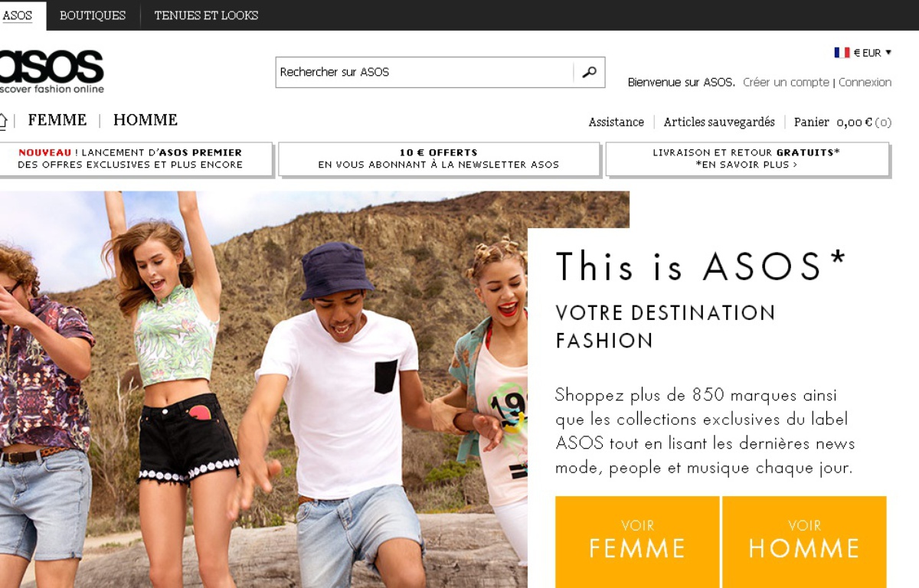Open the Assistance link

[616, 122]
